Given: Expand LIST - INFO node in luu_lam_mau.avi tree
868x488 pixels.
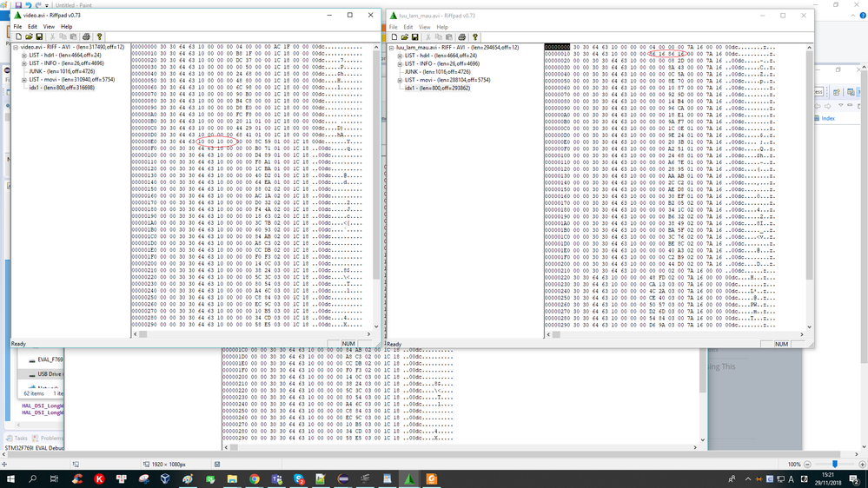Looking at the screenshot, I should tap(400, 63).
